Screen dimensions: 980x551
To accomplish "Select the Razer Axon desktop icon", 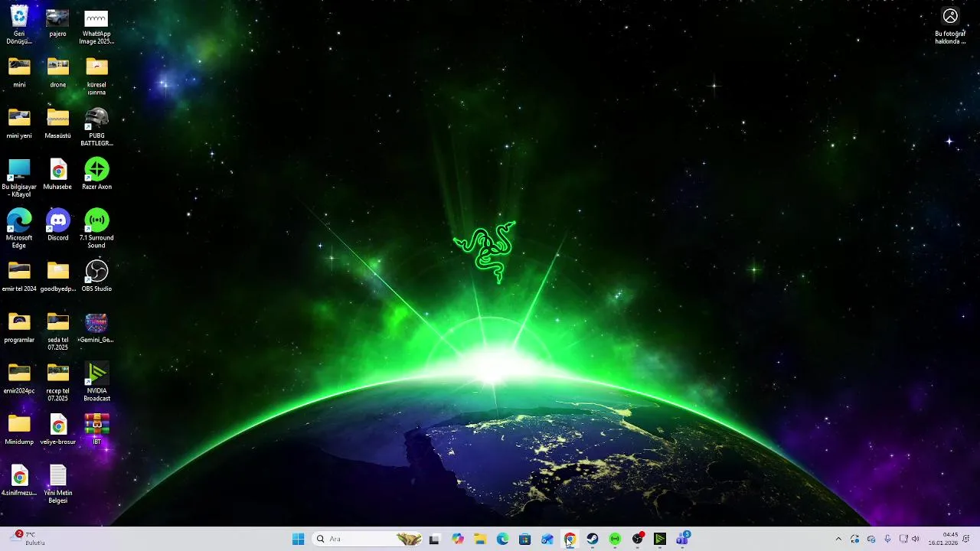I will click(x=96, y=174).
